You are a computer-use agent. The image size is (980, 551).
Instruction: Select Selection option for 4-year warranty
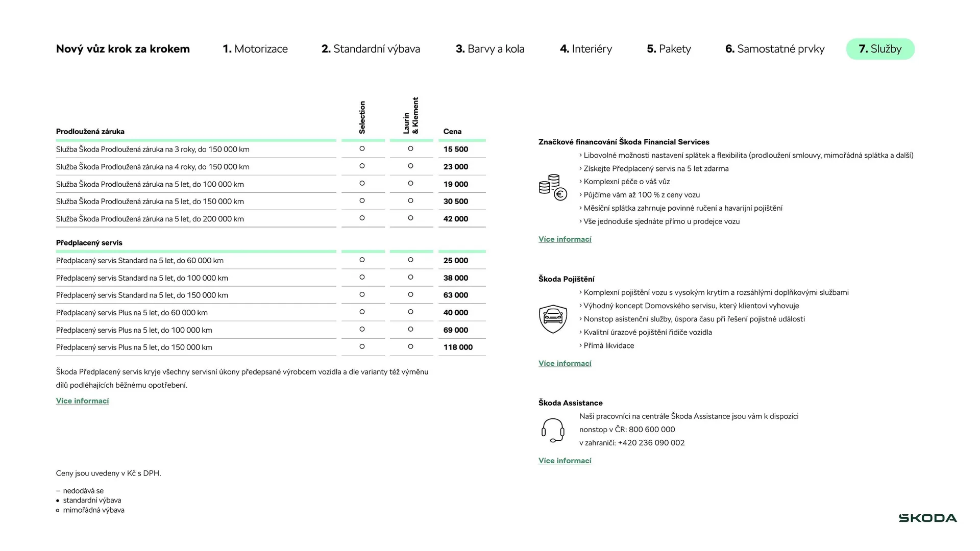click(362, 166)
